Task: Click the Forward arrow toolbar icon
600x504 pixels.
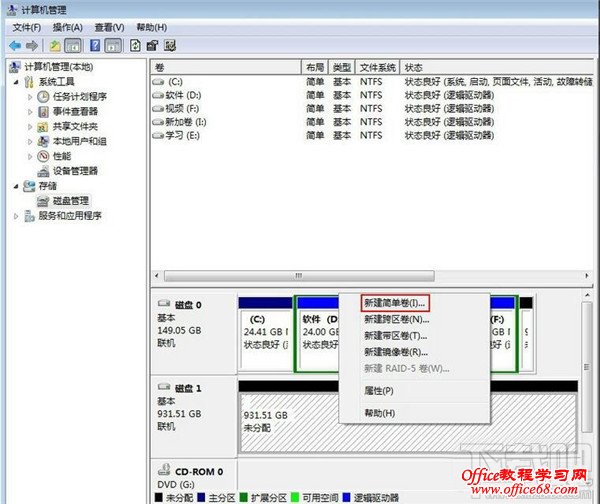Action: click(32, 46)
